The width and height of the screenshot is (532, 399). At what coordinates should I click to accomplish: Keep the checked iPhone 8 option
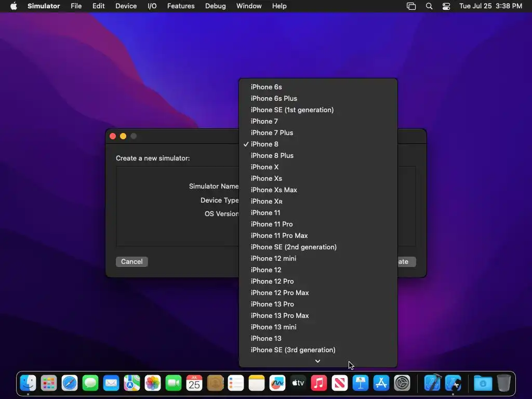[x=318, y=144]
